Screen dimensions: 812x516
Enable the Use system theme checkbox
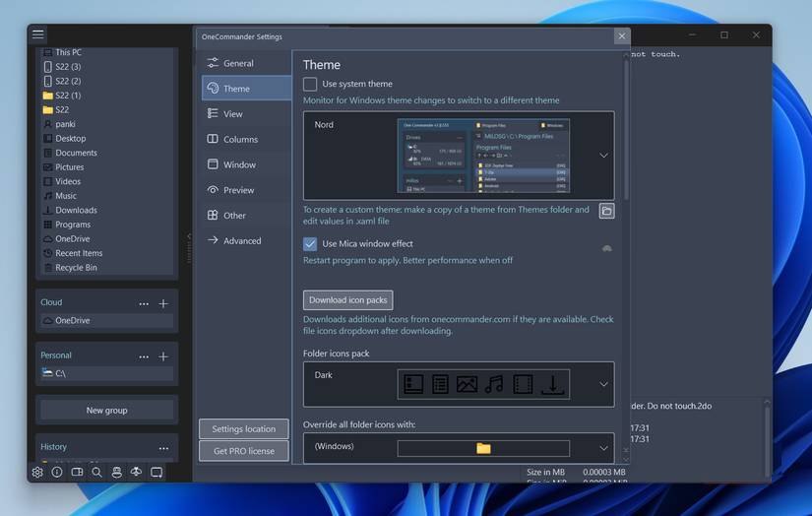click(x=310, y=85)
